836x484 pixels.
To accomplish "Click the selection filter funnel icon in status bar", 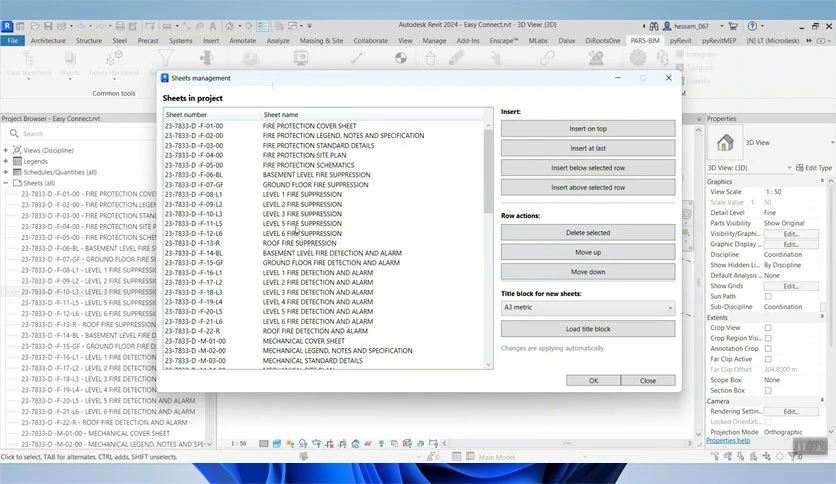I will 792,457.
